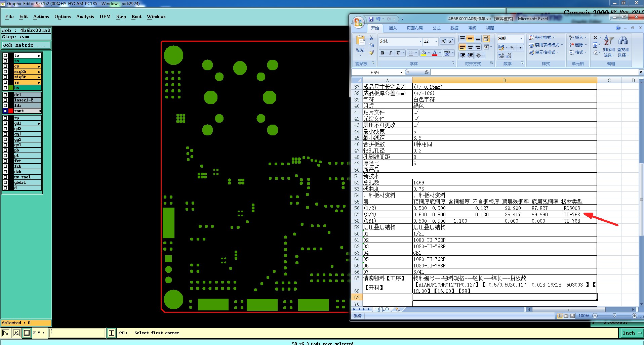
Task: Click the Paste clipboard icon in Excel
Action: click(360, 41)
